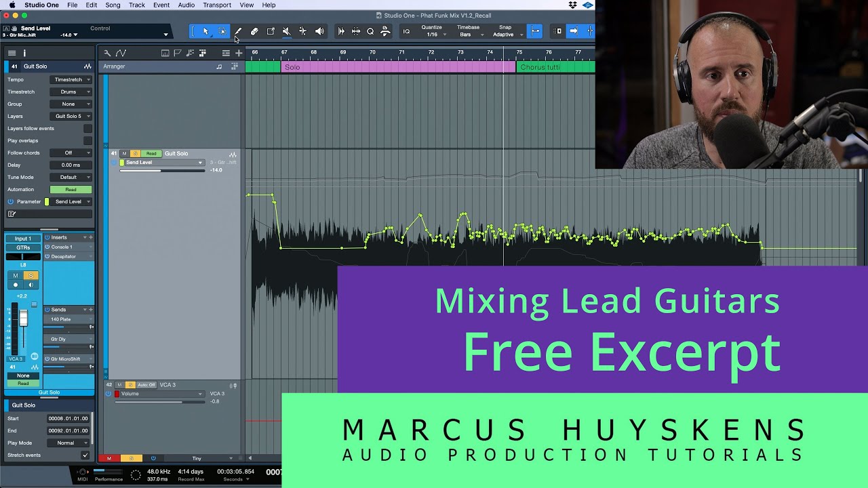868x488 pixels.
Task: Click the plus Add Tracks icon
Action: [238, 53]
